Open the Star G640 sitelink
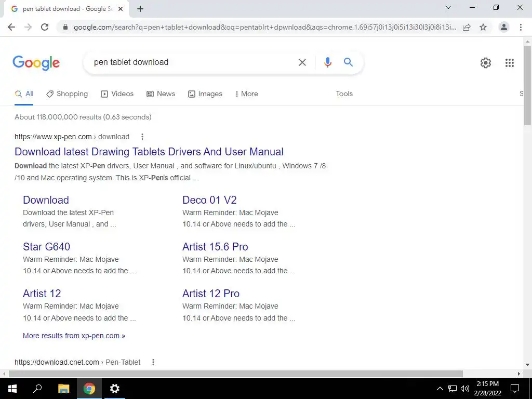 tap(46, 247)
